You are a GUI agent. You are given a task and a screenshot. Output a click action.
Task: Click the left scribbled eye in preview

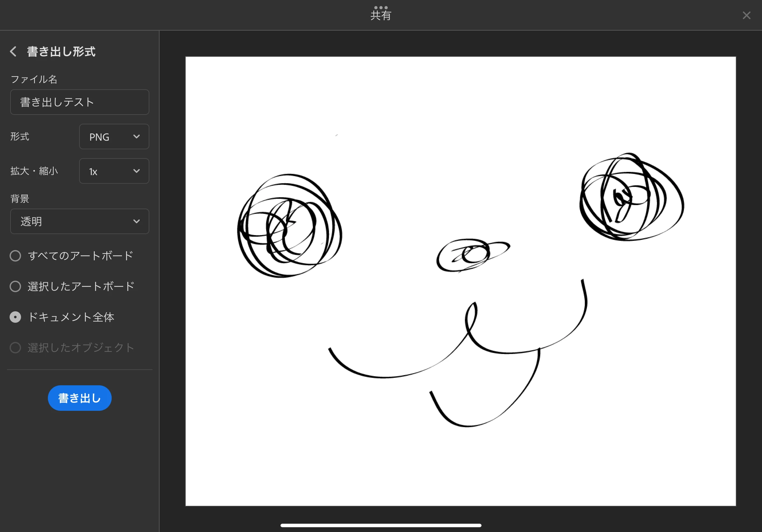tap(289, 226)
